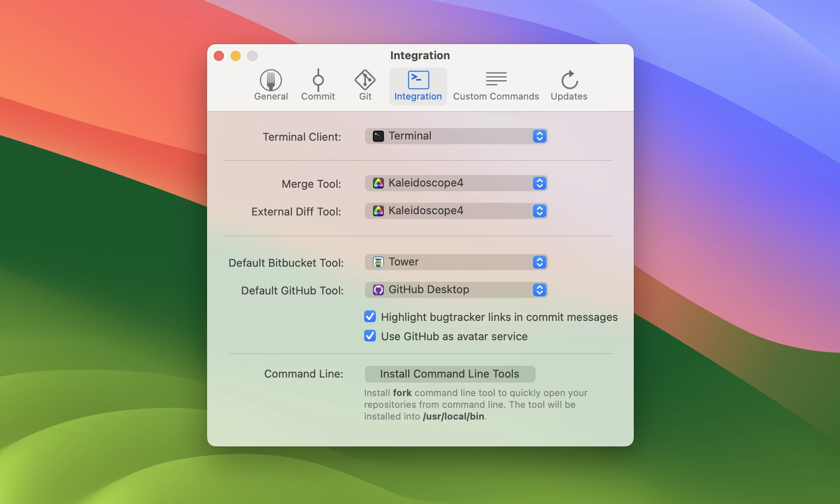The width and height of the screenshot is (840, 504).
Task: Expand the Default GitHub Tool dropdown arrows
Action: [539, 290]
